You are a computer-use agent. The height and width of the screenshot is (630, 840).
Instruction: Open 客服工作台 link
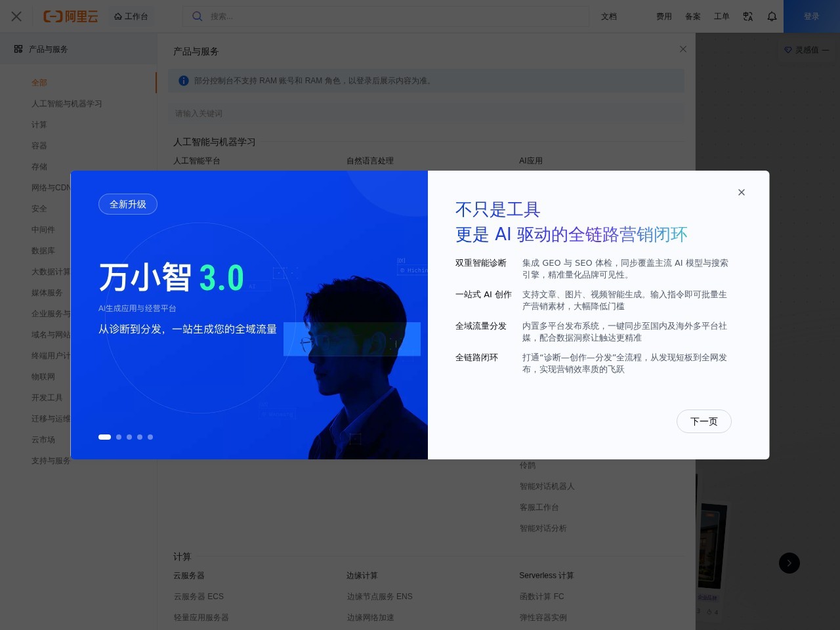pyautogui.click(x=539, y=507)
